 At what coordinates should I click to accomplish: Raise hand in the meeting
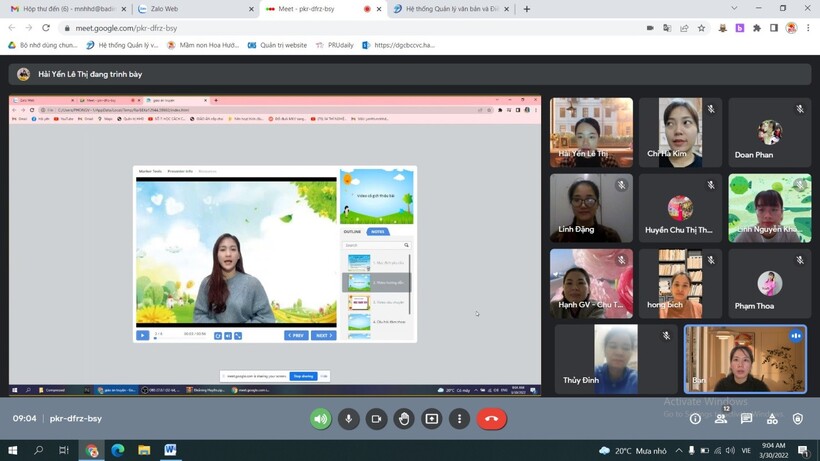[x=404, y=419]
